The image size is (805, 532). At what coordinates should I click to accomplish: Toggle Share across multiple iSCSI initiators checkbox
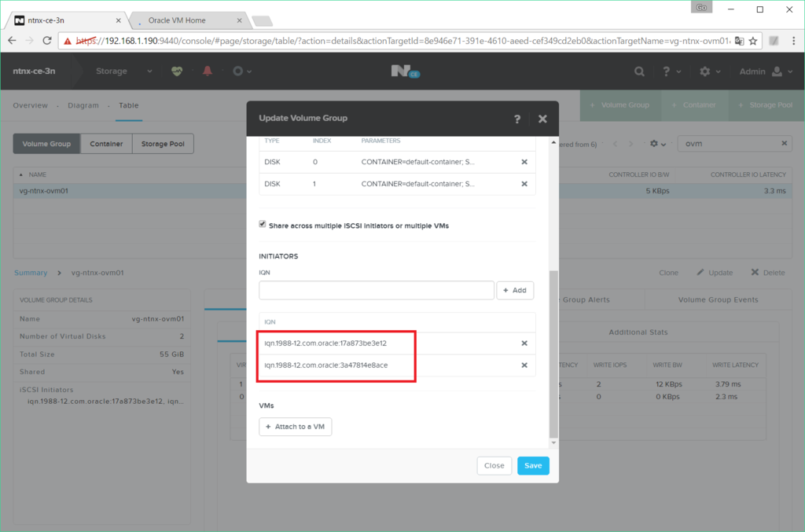click(263, 224)
